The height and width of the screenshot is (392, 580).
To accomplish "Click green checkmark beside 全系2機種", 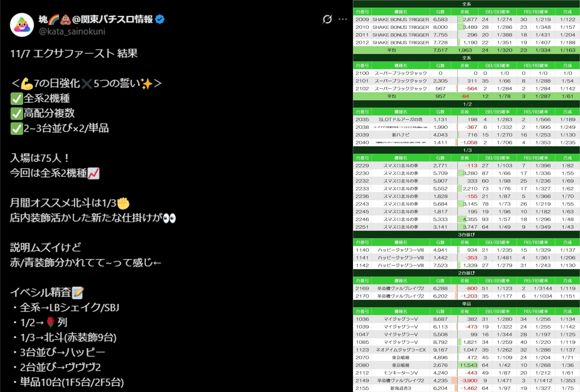I will (17, 98).
